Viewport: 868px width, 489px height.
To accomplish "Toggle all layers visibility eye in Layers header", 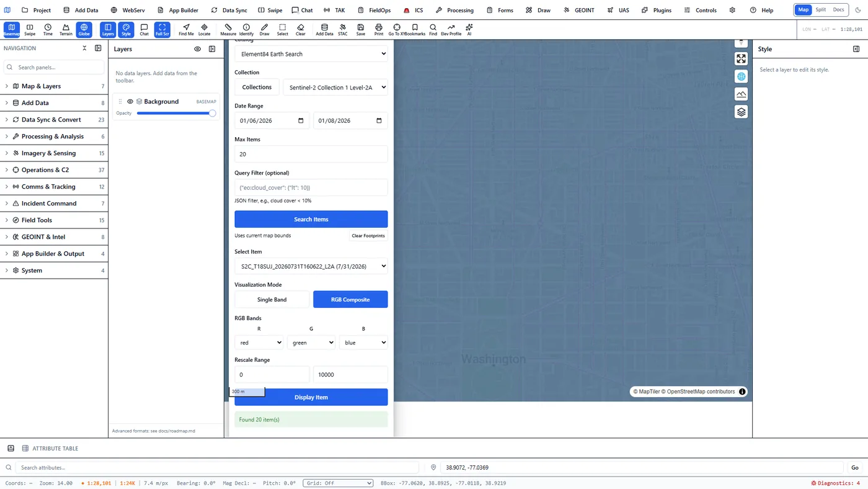I will tap(197, 49).
